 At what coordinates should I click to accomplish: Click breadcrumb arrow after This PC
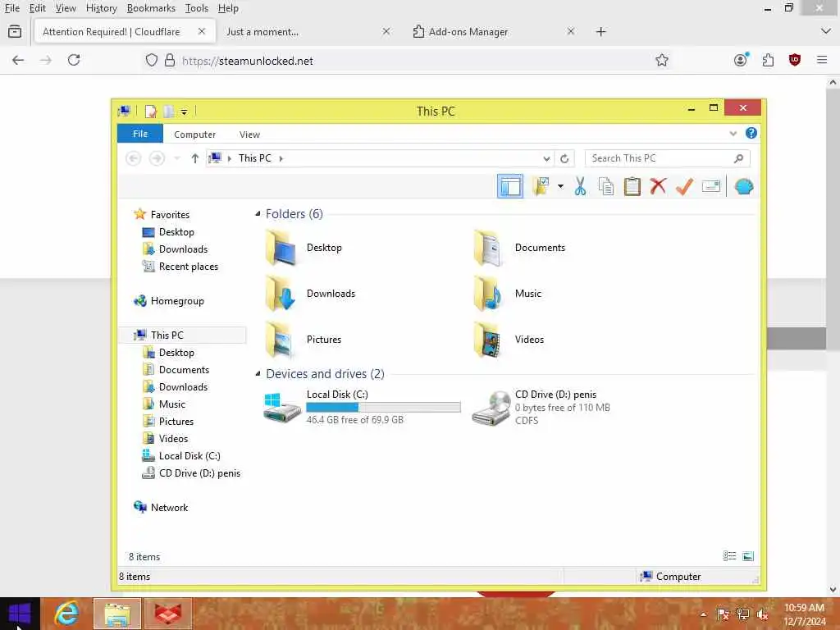(x=281, y=158)
